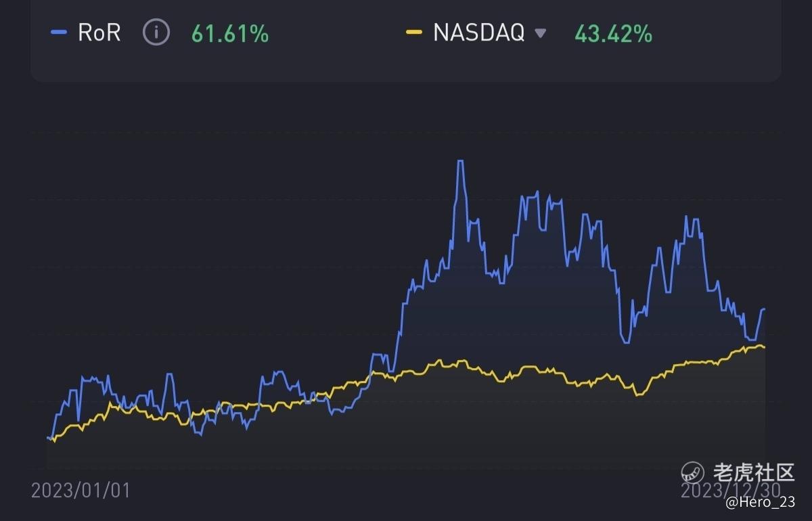
Task: Click the 2023/12/30 end date label
Action: [x=729, y=489]
